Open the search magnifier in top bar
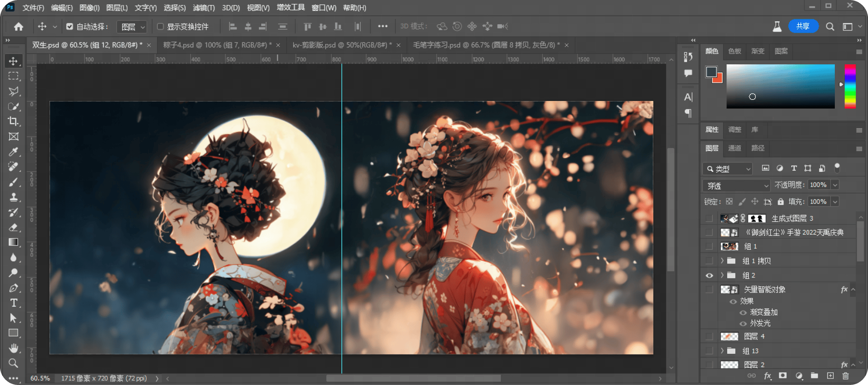The width and height of the screenshot is (868, 385). 830,27
